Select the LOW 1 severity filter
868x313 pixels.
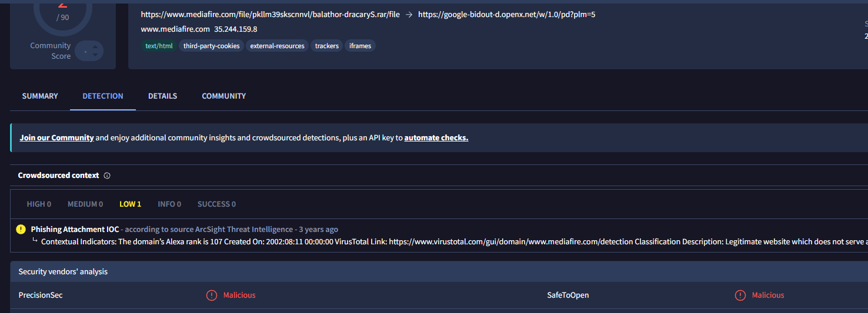pos(130,204)
